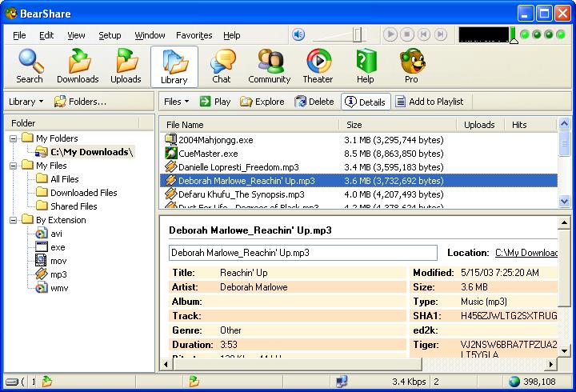This screenshot has width=576, height=392.
Task: Click the file list scroll-down arrow
Action: (564, 201)
